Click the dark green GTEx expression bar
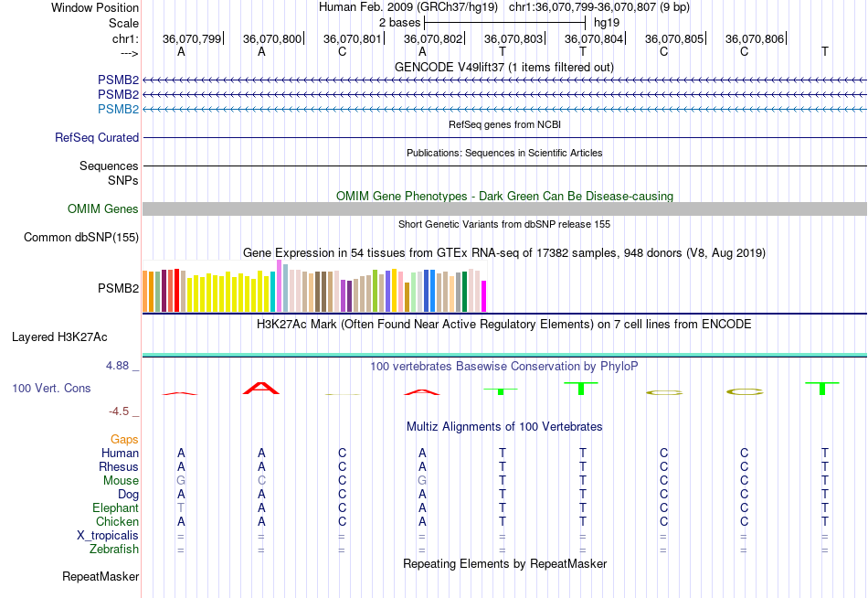 click(x=464, y=292)
